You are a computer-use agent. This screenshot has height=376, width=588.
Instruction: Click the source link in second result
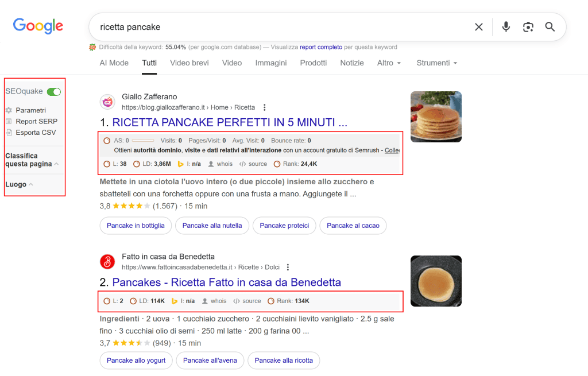(252, 301)
